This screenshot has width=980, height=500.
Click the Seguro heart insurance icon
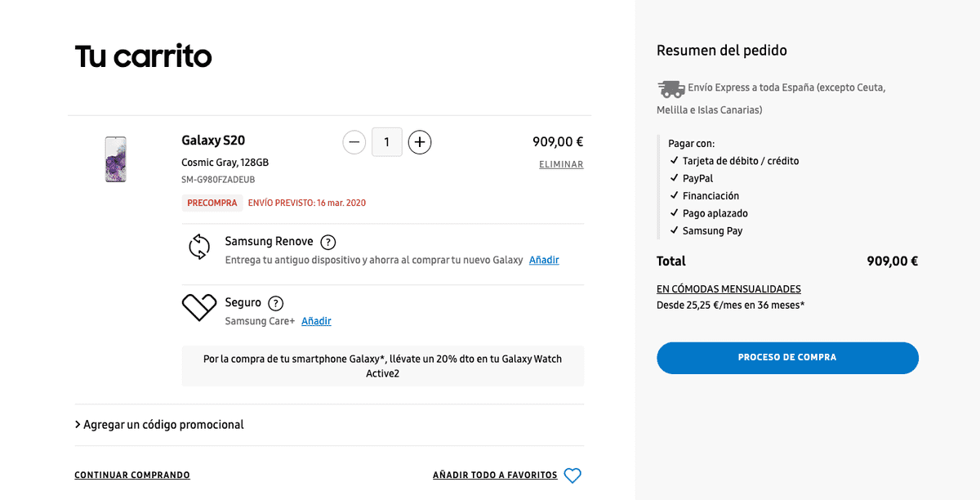point(198,307)
